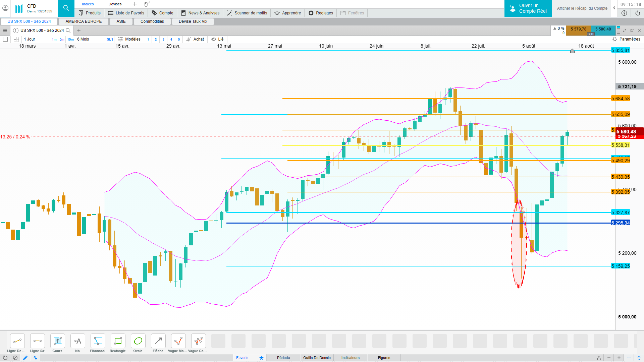The width and height of the screenshot is (644, 362).
Task: Select the Rectangle drawing tool
Action: [x=118, y=341]
